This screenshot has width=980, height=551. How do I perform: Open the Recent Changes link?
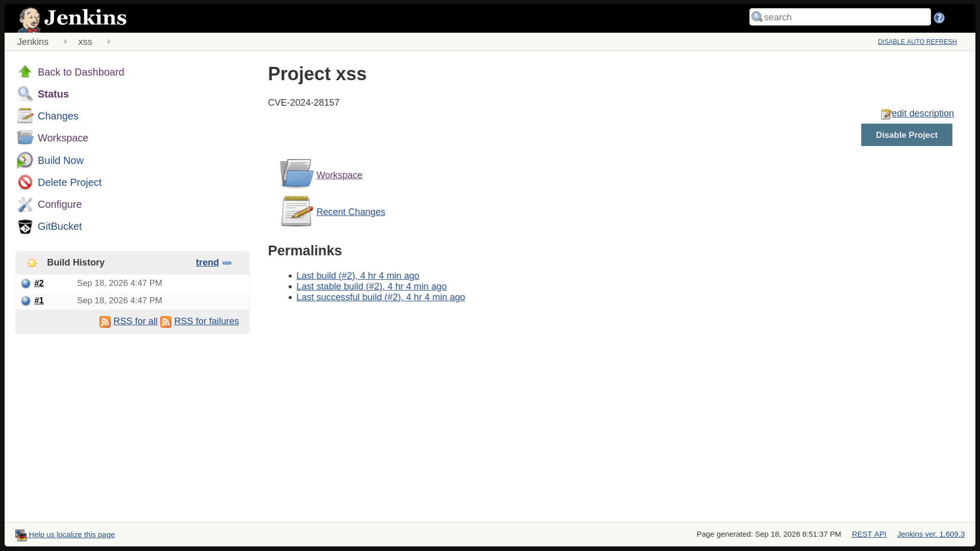pos(351,212)
